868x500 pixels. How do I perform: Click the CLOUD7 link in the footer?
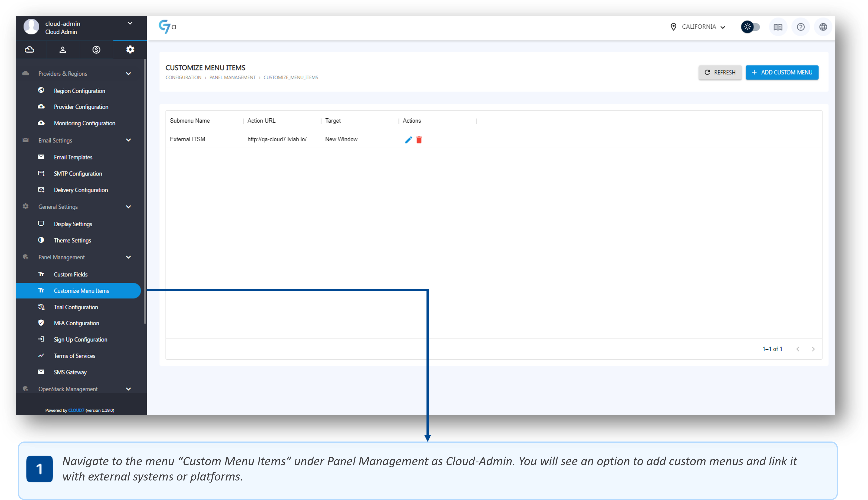click(x=76, y=410)
